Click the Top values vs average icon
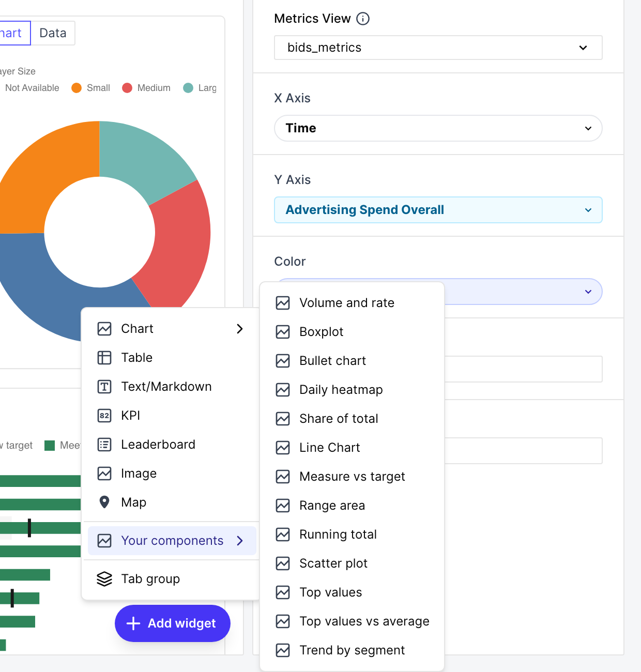 [x=283, y=621]
